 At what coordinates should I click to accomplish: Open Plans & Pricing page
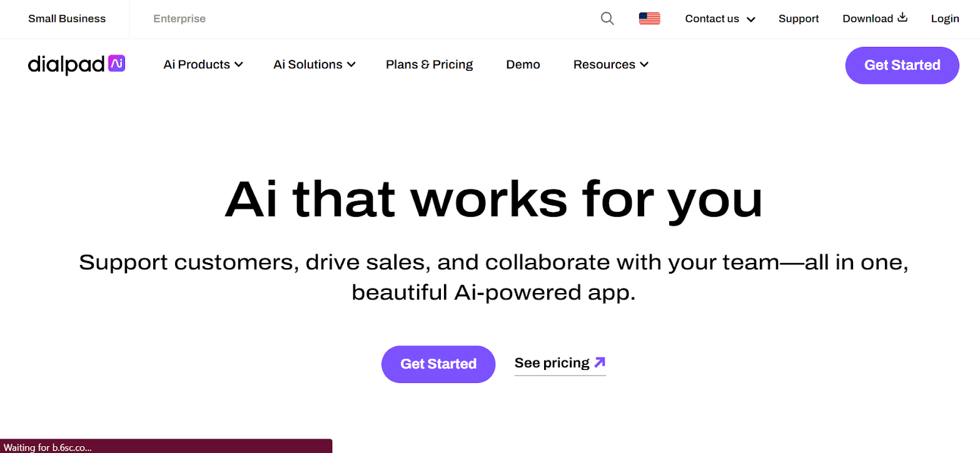[x=429, y=64]
